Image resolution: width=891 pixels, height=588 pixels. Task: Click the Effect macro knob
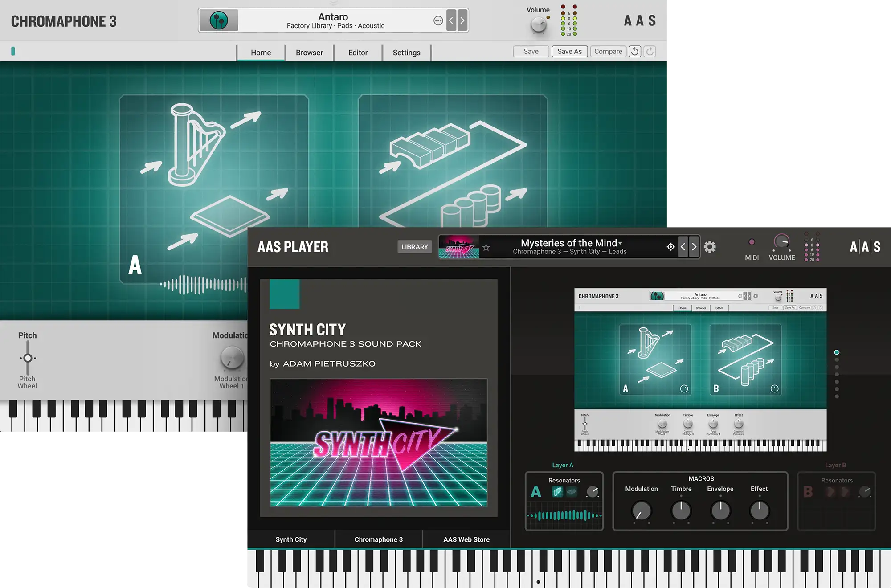point(760,511)
